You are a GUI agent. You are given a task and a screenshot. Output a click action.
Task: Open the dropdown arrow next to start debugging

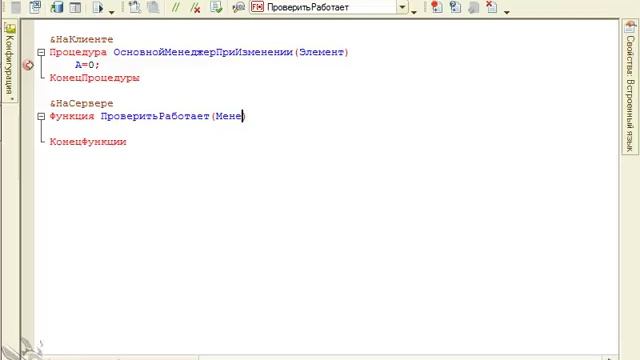point(111,12)
